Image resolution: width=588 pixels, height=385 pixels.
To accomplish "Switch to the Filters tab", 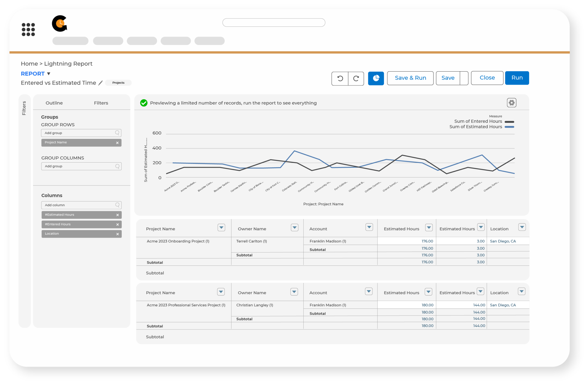I will (101, 103).
